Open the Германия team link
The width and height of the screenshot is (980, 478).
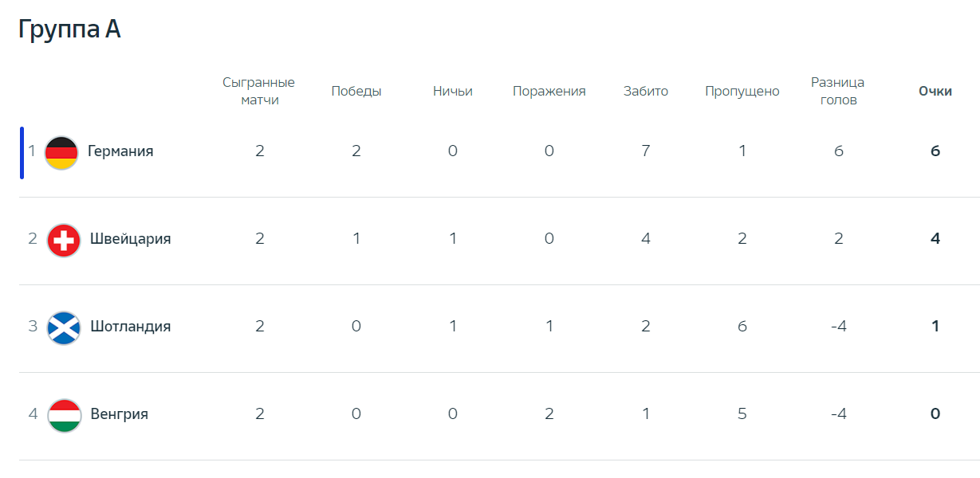120,151
